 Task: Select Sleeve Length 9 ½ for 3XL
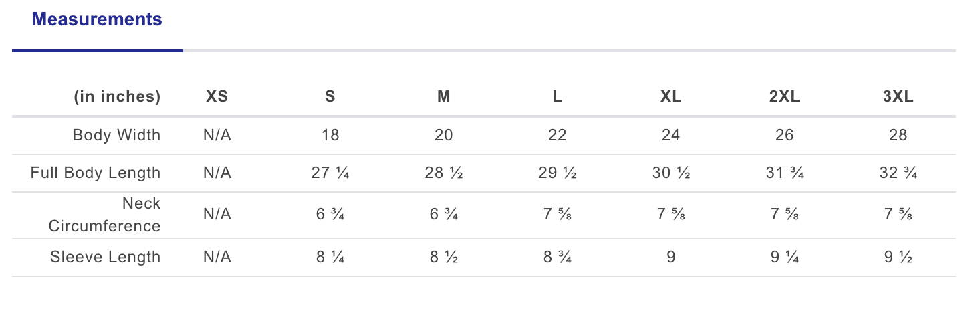coord(898,257)
